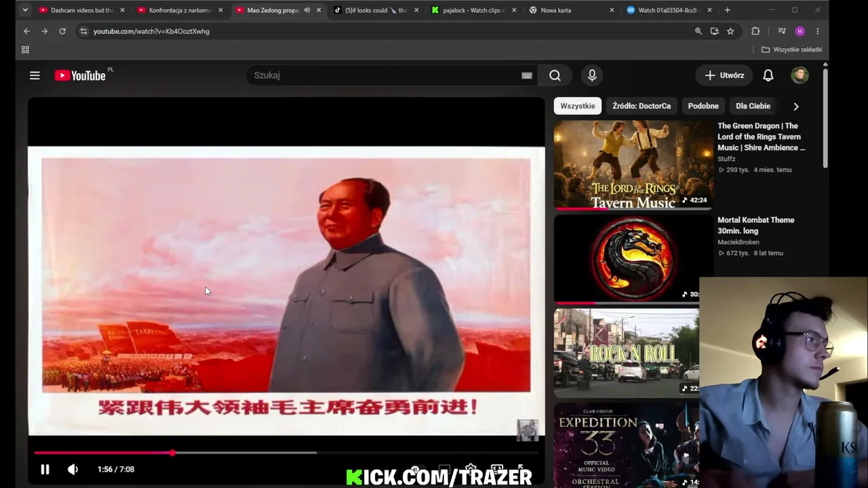This screenshot has height=488, width=868.
Task: Mute the Mao Zedong tab audio
Action: point(307,10)
